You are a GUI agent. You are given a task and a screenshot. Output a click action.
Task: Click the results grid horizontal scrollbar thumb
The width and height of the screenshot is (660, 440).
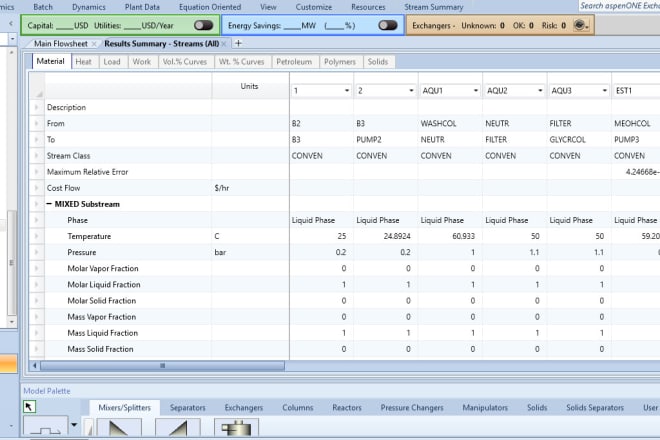(x=162, y=365)
